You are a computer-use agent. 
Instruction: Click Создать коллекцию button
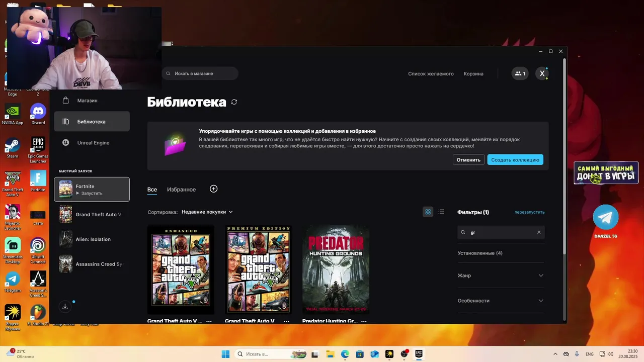pyautogui.click(x=515, y=160)
